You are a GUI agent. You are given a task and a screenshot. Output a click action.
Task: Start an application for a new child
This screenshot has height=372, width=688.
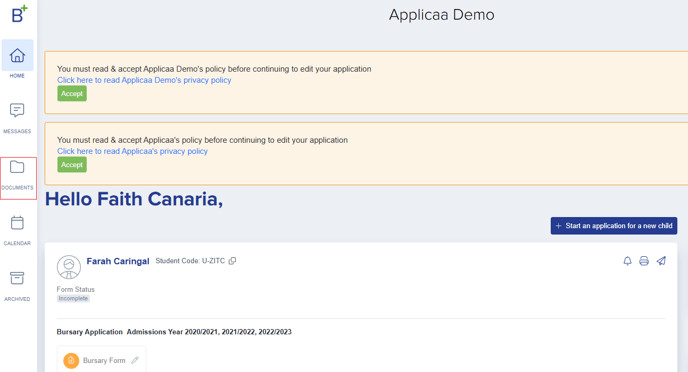(x=614, y=225)
